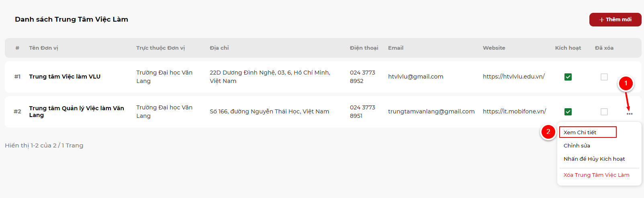Click the Địa chỉ column header

(219, 48)
